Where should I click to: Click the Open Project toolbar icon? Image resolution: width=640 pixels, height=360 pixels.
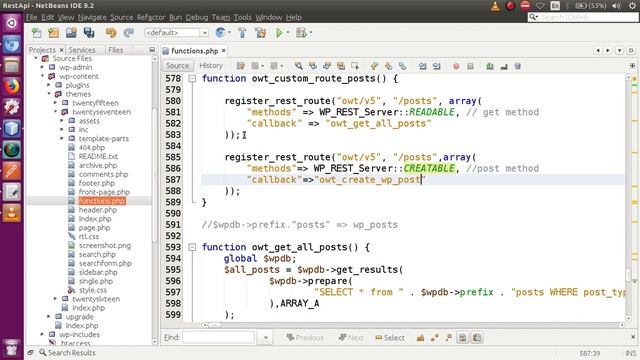(71, 33)
